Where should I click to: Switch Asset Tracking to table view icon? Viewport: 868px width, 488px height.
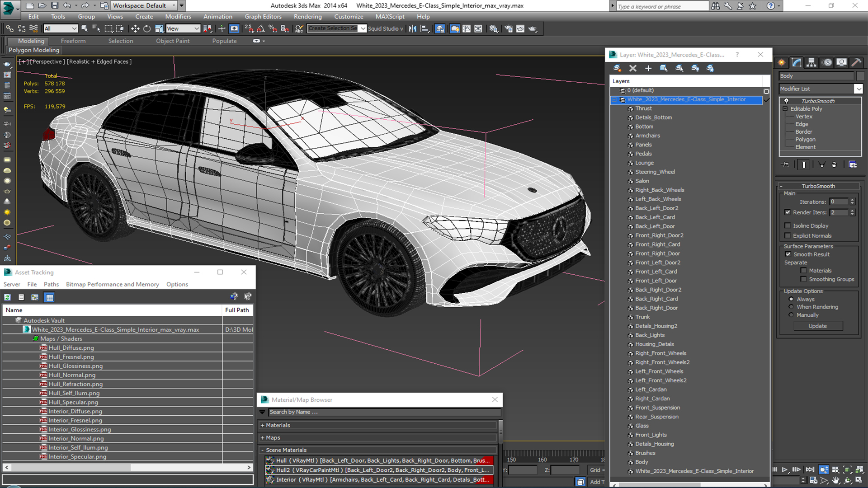click(49, 297)
